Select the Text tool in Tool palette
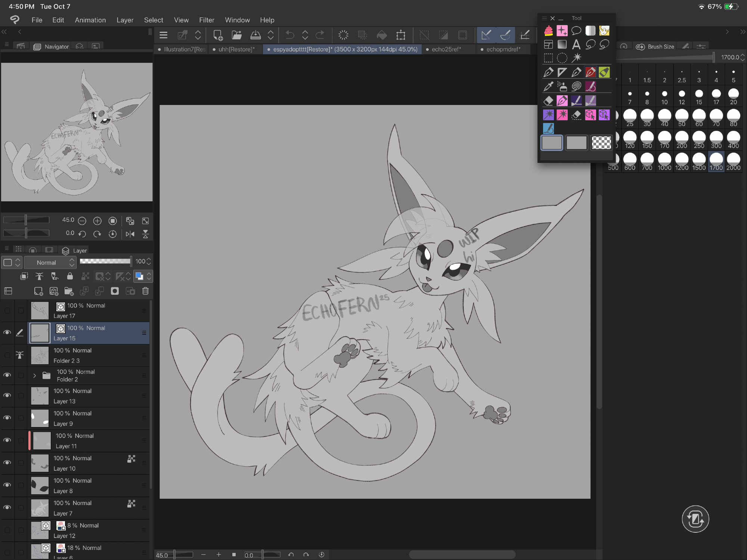 (576, 44)
